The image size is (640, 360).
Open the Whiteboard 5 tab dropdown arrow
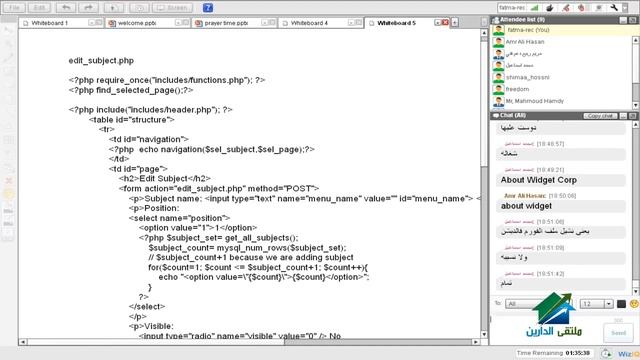(x=438, y=23)
